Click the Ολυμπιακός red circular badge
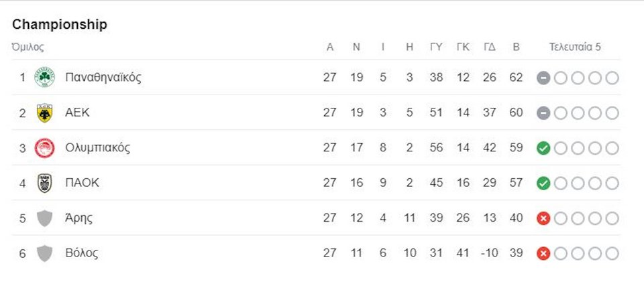644x292 pixels. pyautogui.click(x=44, y=148)
